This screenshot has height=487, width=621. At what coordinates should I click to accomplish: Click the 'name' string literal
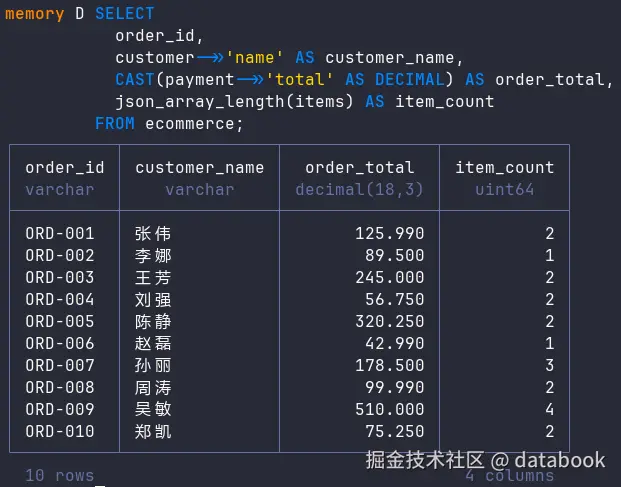(x=254, y=58)
